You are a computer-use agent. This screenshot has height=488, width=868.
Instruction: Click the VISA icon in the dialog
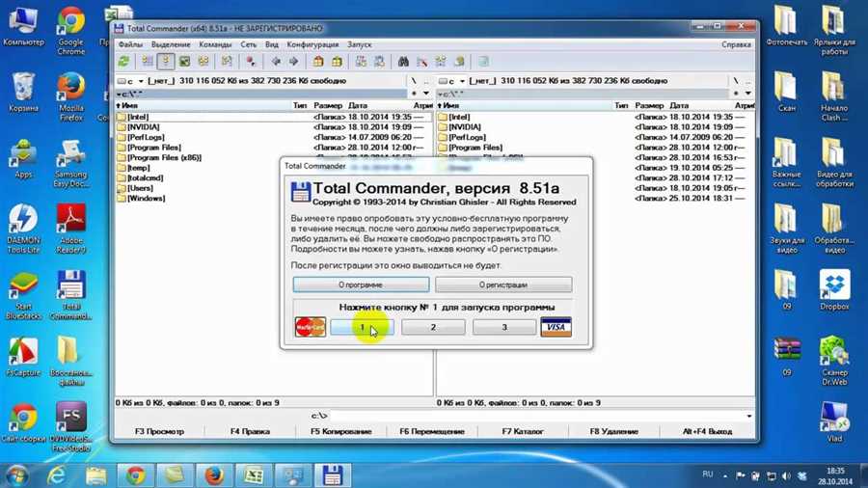(556, 327)
